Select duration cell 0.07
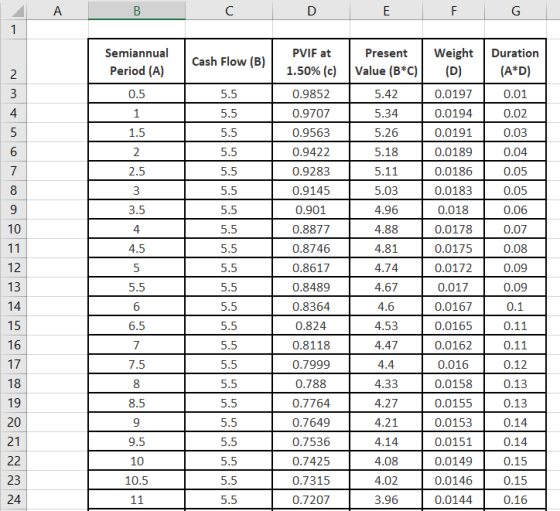560x511 pixels. point(515,229)
